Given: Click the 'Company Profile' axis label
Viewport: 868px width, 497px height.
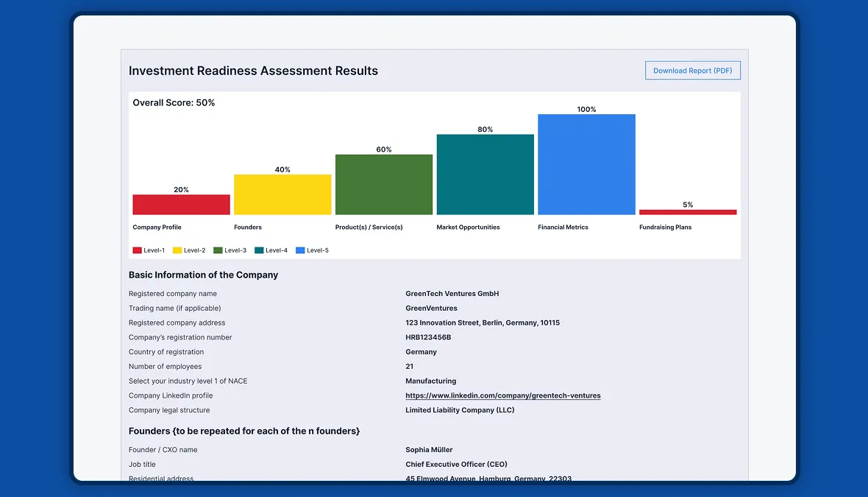Looking at the screenshot, I should click(x=157, y=228).
